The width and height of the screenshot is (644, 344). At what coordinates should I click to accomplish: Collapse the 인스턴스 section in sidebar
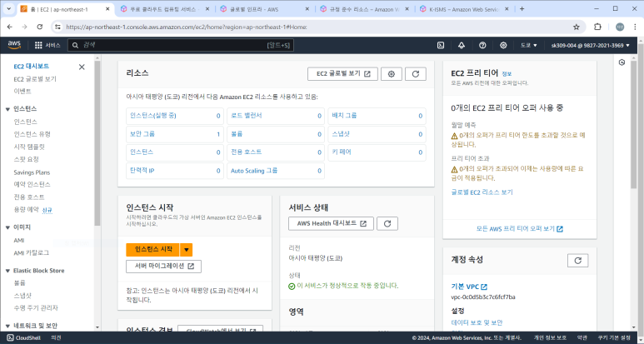click(x=7, y=109)
